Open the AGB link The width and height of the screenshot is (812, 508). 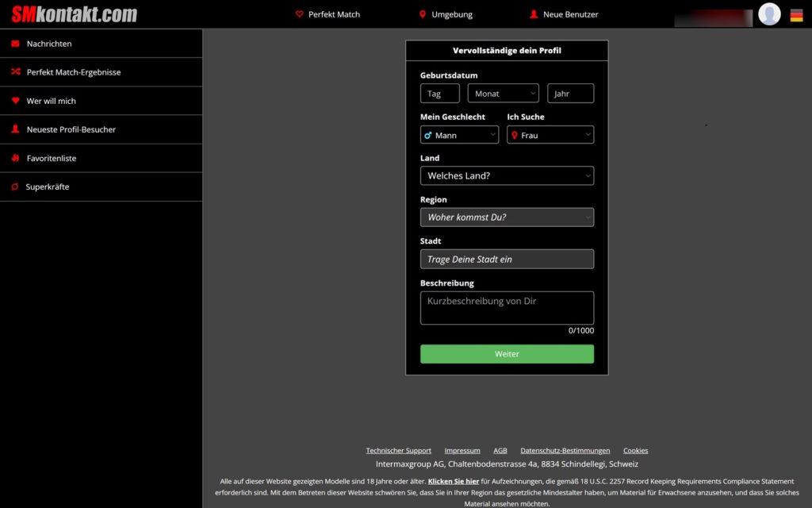click(500, 451)
